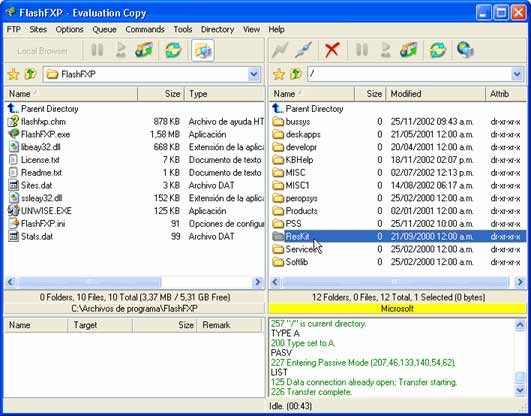Screen dimensions: 531x416
Task: Click the log pane scroll-down arrow
Action: coord(520,390)
